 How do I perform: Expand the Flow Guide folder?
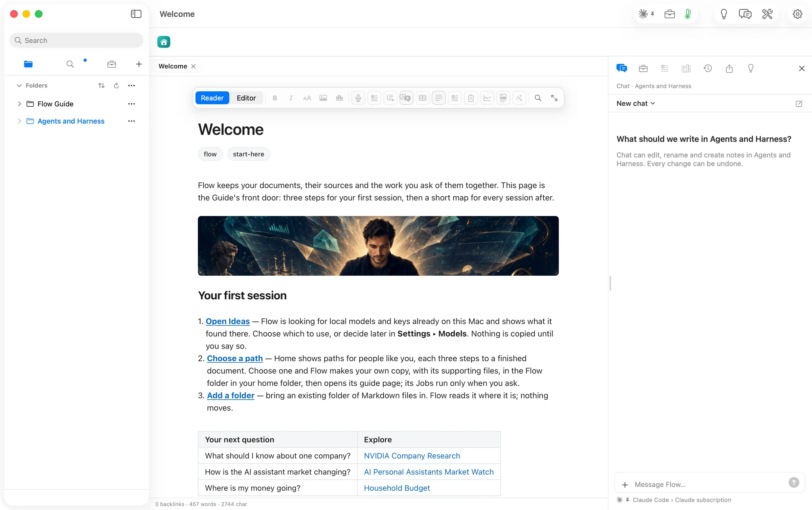(19, 104)
